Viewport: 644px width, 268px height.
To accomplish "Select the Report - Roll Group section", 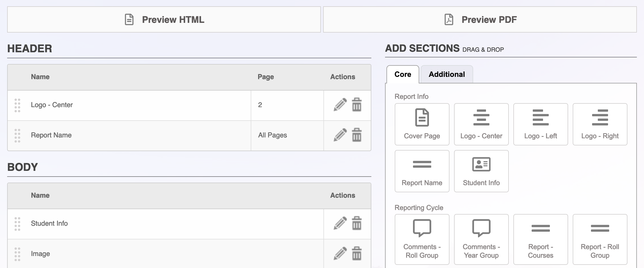I will 600,239.
